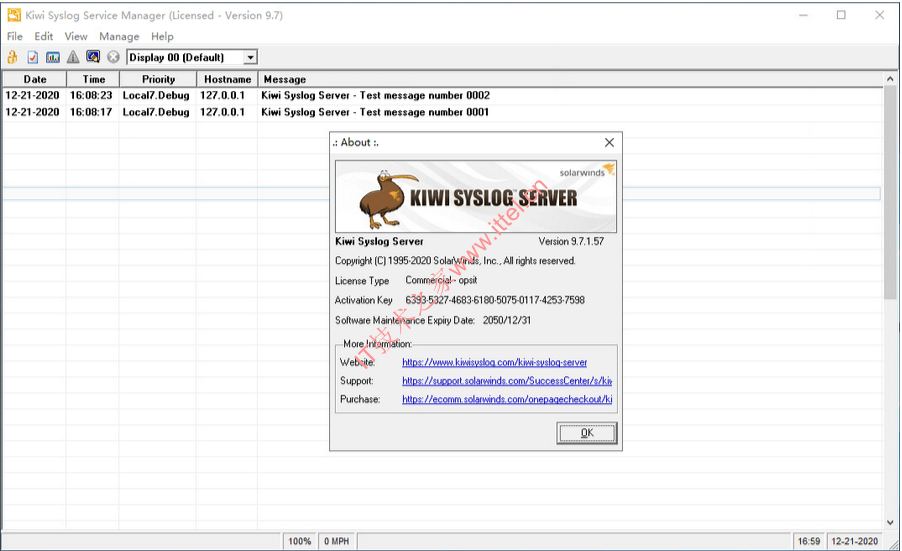Click the 100% status bar entry

pos(299,541)
